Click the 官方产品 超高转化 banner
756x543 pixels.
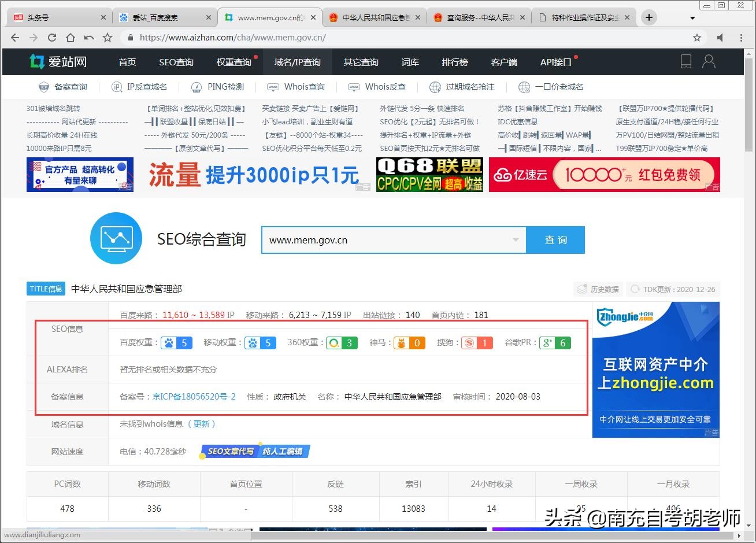point(80,174)
